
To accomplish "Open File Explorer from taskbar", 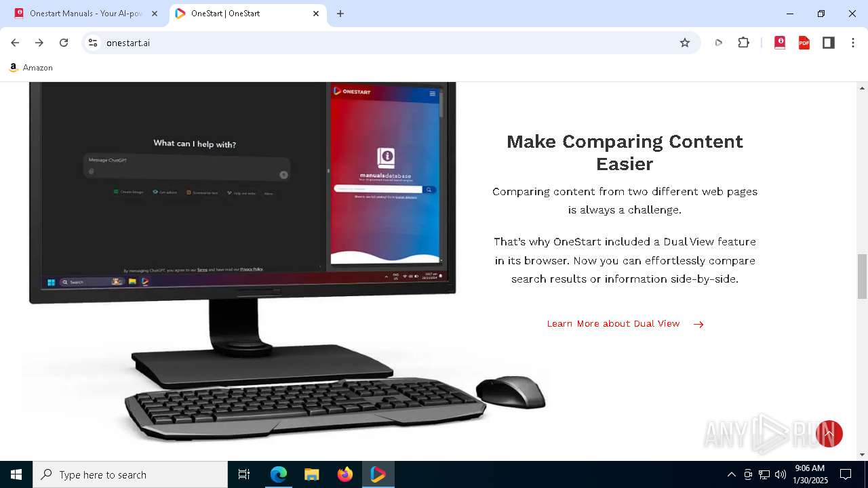I will click(311, 474).
